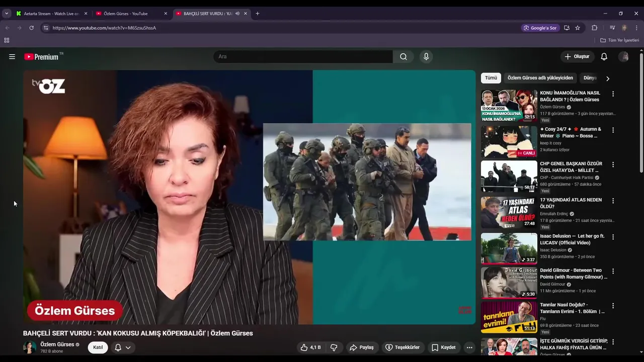
Task: Open Tüm Yer İşaretleri bookmarks folder
Action: click(620, 40)
